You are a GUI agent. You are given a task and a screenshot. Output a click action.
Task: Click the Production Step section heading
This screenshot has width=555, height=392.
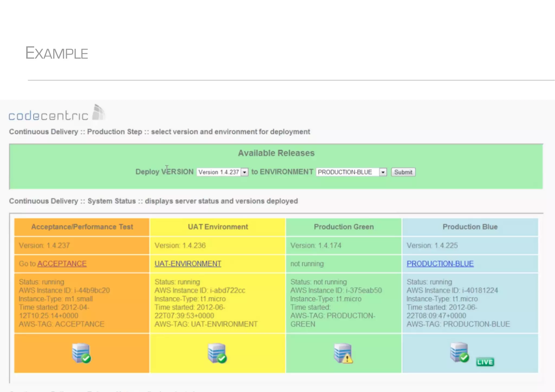coord(160,132)
